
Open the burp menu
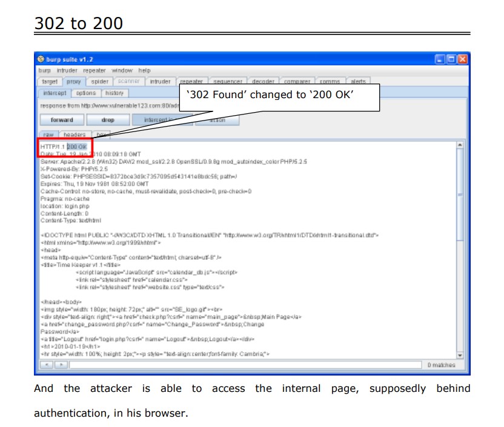click(45, 70)
